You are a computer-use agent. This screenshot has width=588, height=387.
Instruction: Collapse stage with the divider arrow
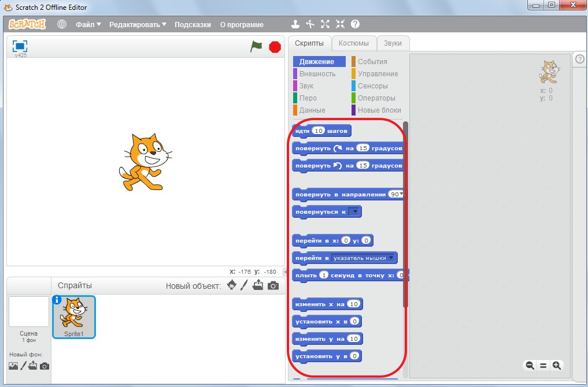click(x=285, y=271)
